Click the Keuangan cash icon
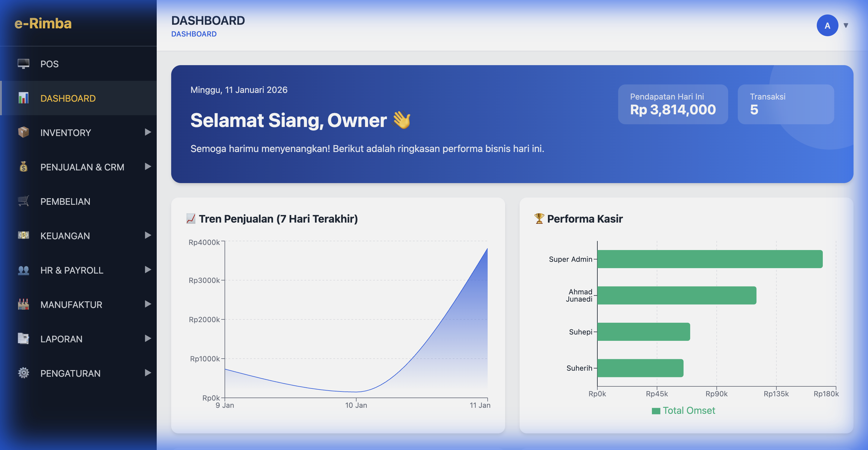 click(23, 236)
